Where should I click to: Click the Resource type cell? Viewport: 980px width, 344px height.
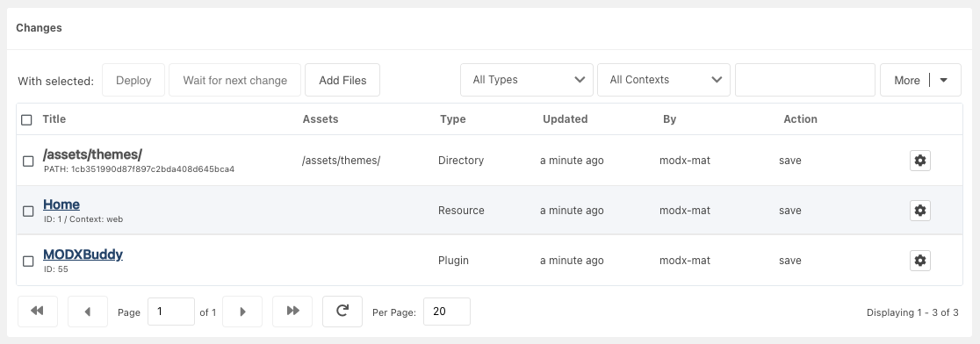tap(461, 211)
